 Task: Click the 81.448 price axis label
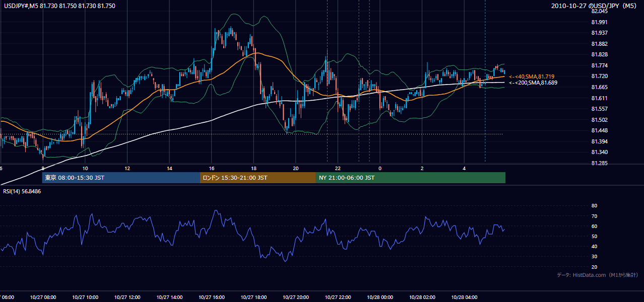pyautogui.click(x=600, y=130)
